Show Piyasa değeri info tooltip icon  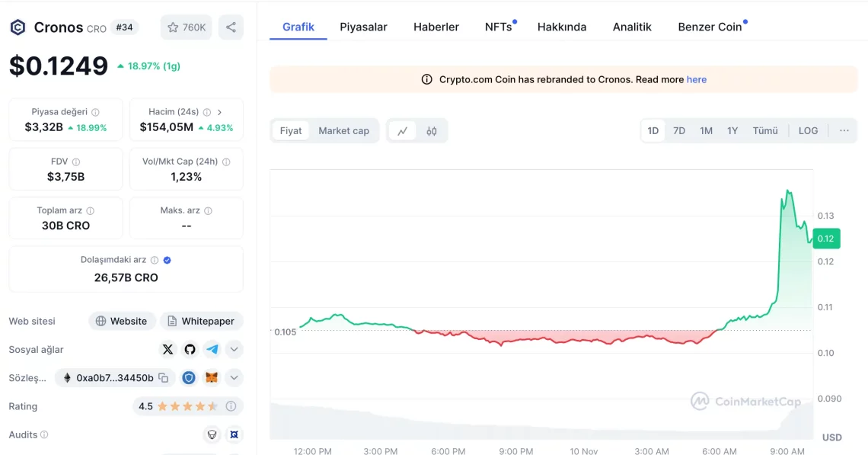pos(95,112)
